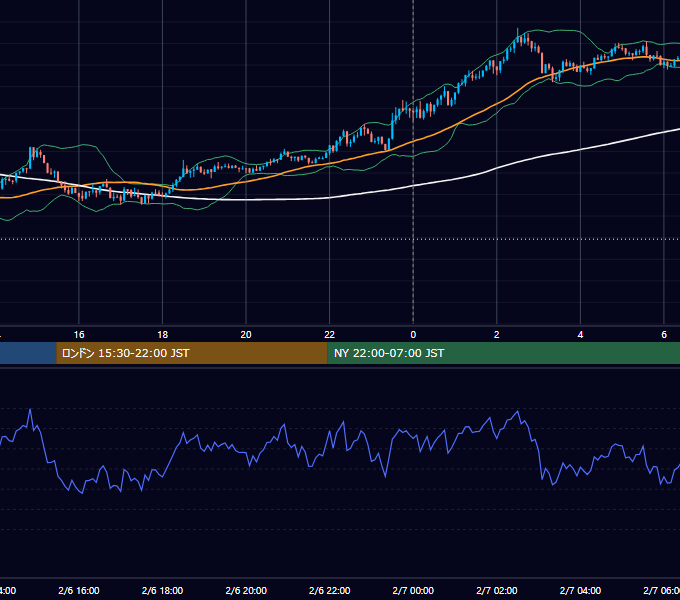Click the 2/6 20:00 date label
The image size is (680, 600).
[246, 590]
